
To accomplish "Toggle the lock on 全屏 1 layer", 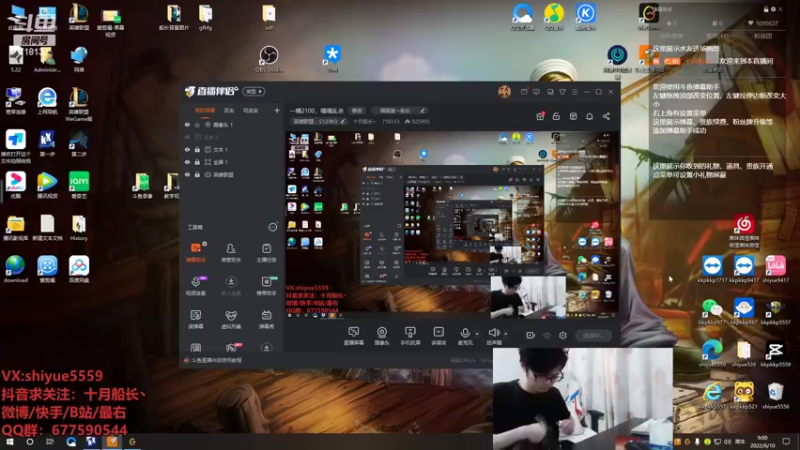I will click(x=197, y=162).
